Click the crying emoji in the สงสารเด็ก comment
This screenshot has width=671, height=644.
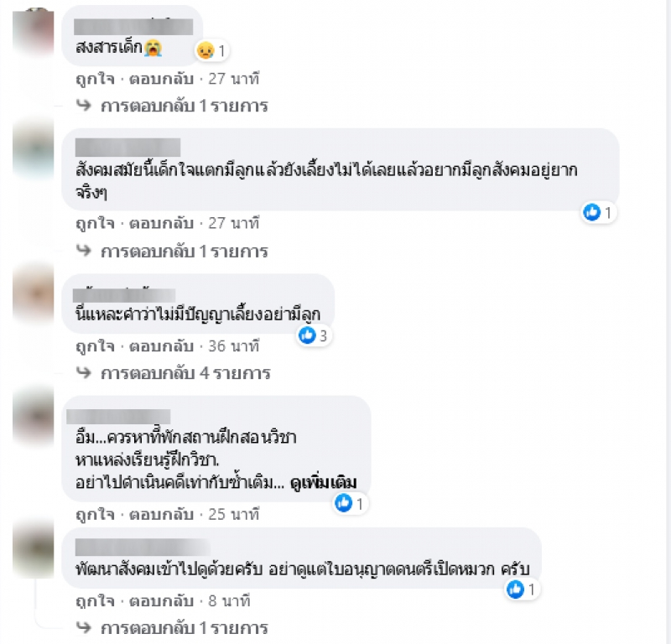(153, 47)
